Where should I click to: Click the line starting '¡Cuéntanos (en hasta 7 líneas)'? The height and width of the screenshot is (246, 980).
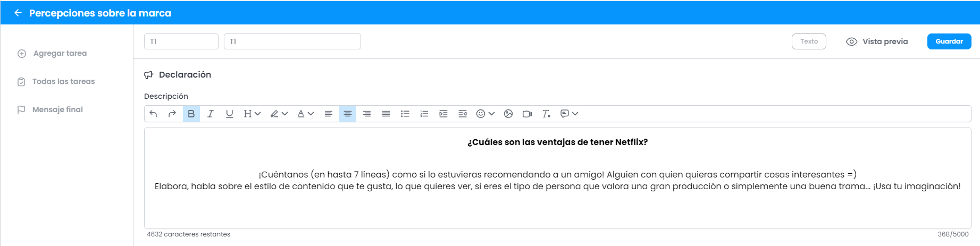point(557,174)
